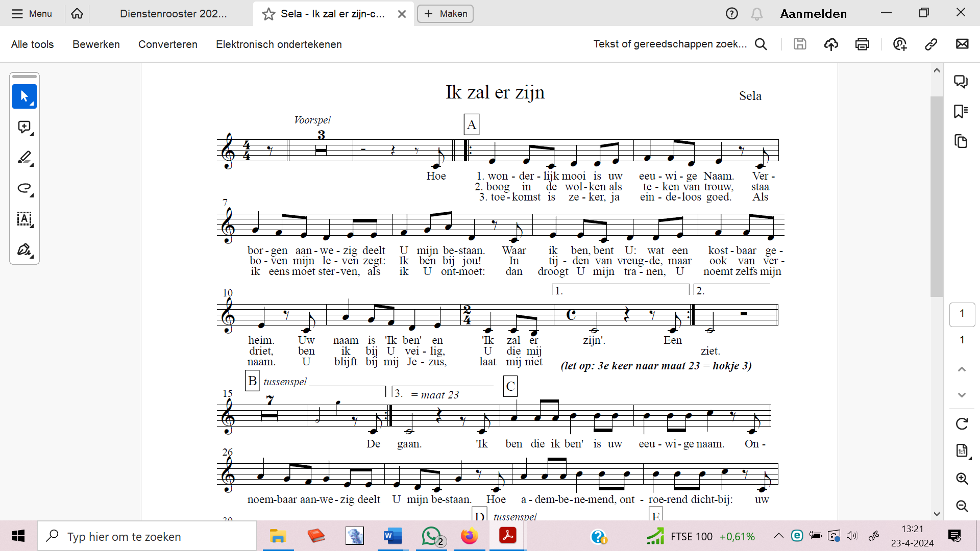Open the Bewerken menu

(x=96, y=44)
